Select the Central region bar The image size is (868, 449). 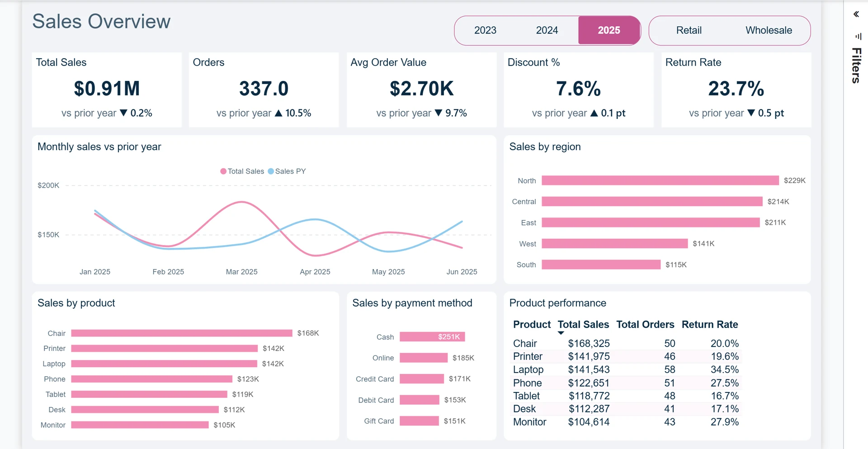point(652,202)
